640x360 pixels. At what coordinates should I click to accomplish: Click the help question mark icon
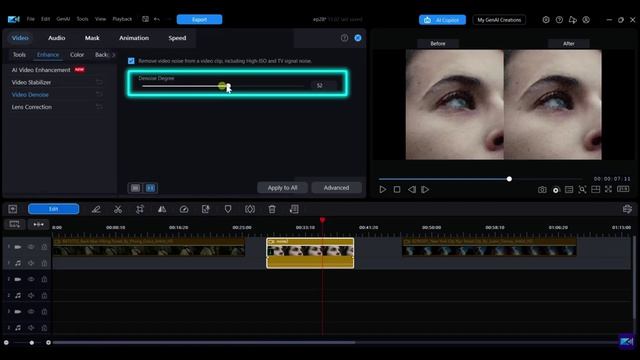[344, 38]
